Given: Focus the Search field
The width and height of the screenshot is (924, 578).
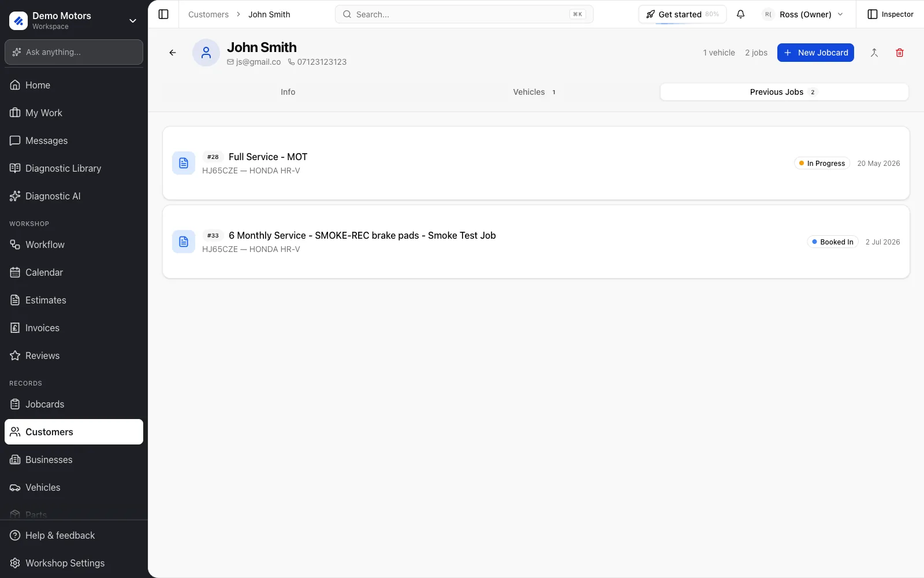Looking at the screenshot, I should point(464,14).
